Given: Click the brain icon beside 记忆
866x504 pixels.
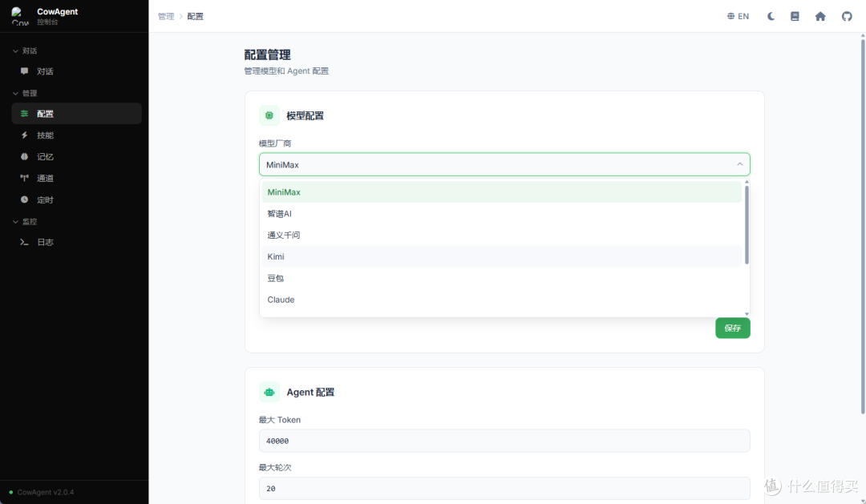Looking at the screenshot, I should click(x=24, y=157).
